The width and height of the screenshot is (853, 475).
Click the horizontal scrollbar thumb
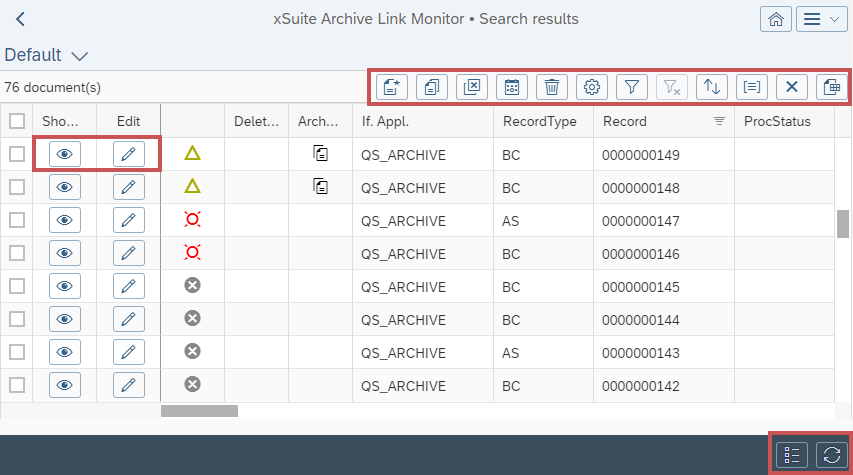tap(199, 411)
